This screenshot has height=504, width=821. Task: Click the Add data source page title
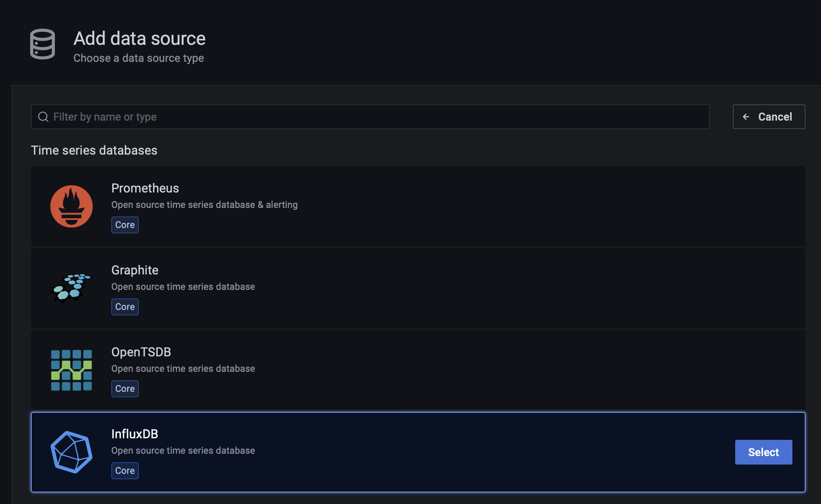(x=140, y=39)
